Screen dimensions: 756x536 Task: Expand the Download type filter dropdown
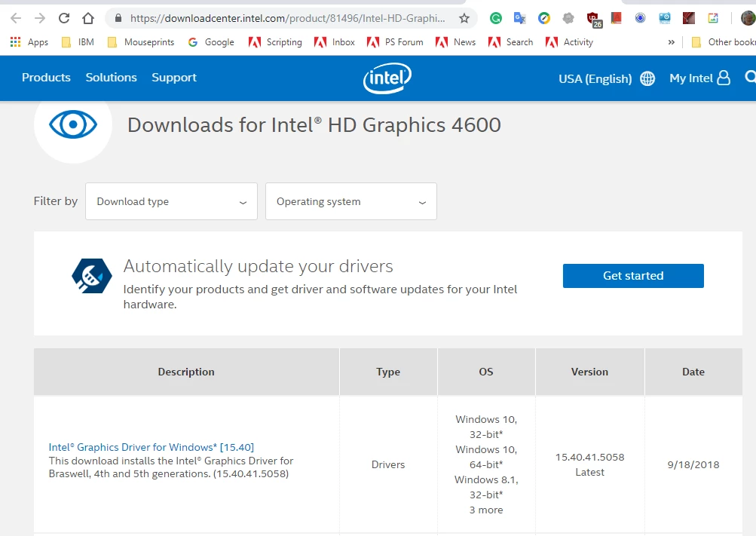coord(171,201)
